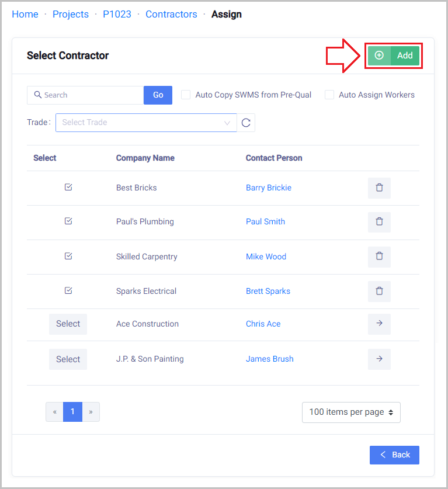Click the refresh icon beside Trade
This screenshot has width=448, height=489.
(246, 123)
